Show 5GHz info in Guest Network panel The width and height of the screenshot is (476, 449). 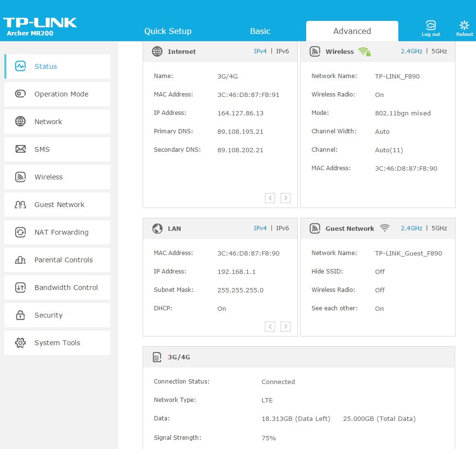click(439, 228)
